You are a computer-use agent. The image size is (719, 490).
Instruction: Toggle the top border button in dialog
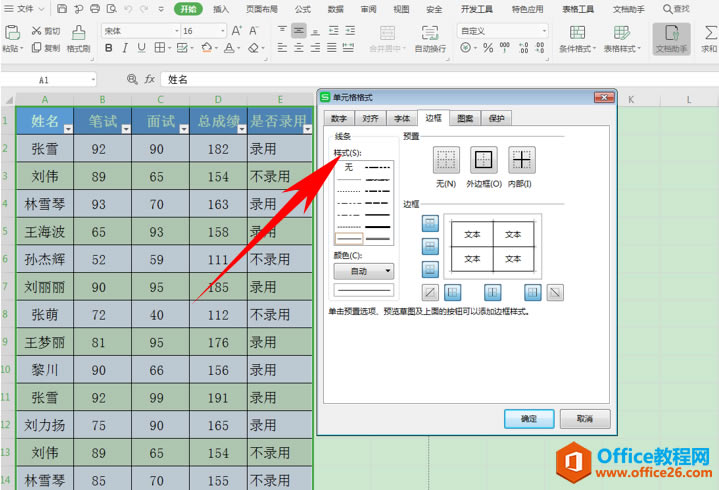pos(430,224)
